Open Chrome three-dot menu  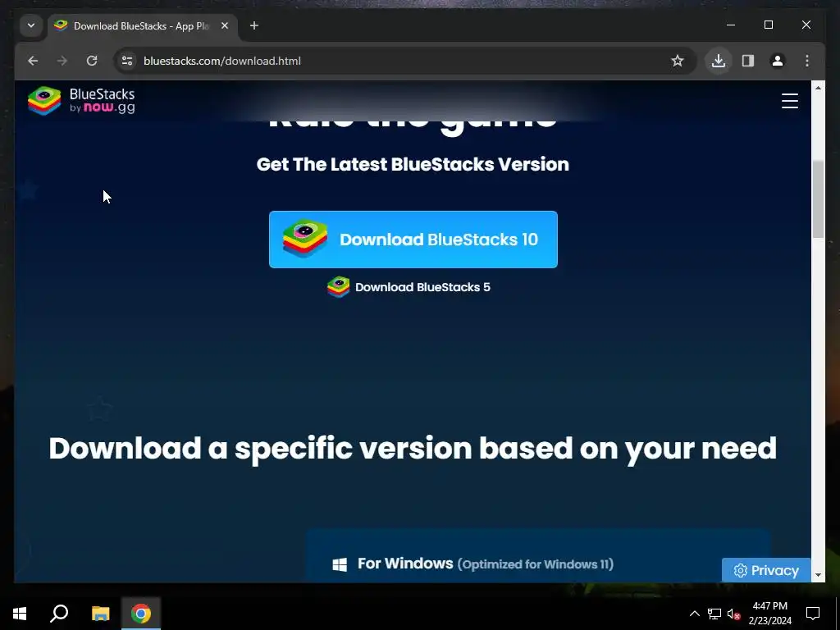[807, 61]
